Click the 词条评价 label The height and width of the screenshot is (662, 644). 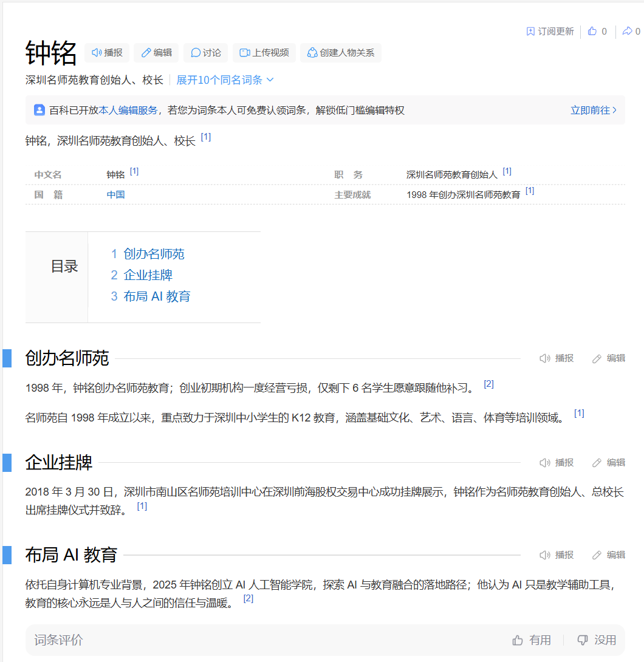(59, 640)
